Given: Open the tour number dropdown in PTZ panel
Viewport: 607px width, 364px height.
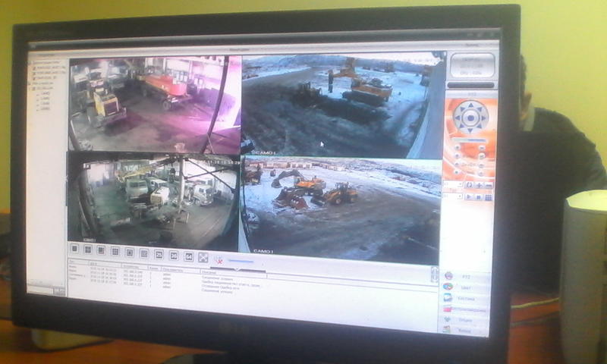Looking at the screenshot, I should (454, 196).
